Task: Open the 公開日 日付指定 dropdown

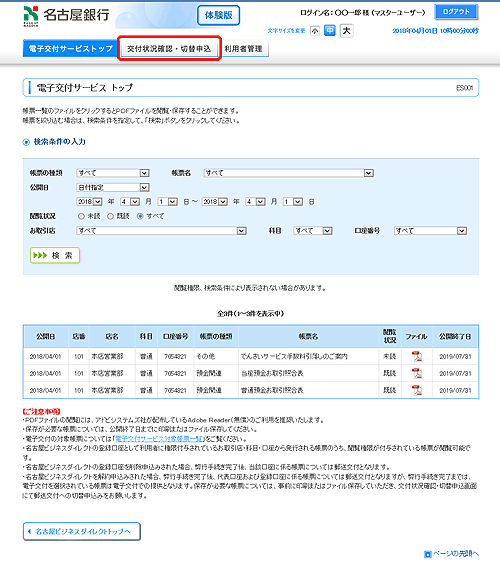Action: (113, 188)
